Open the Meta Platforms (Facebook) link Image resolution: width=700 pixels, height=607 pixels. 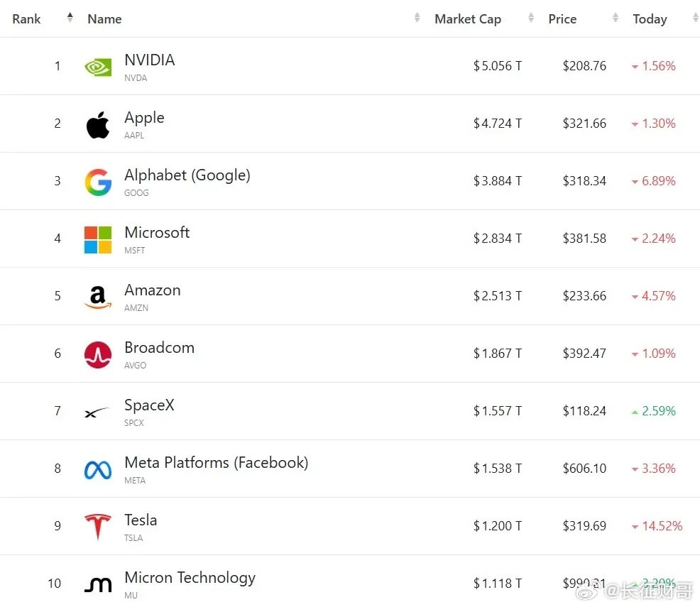click(216, 462)
